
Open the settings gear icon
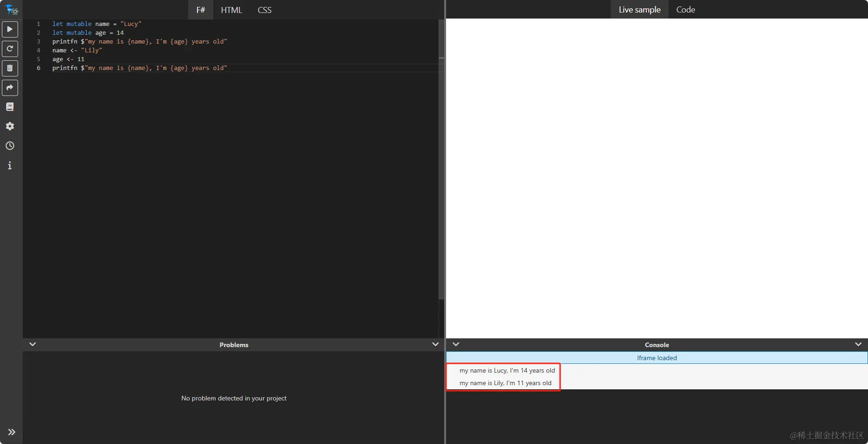pos(10,127)
